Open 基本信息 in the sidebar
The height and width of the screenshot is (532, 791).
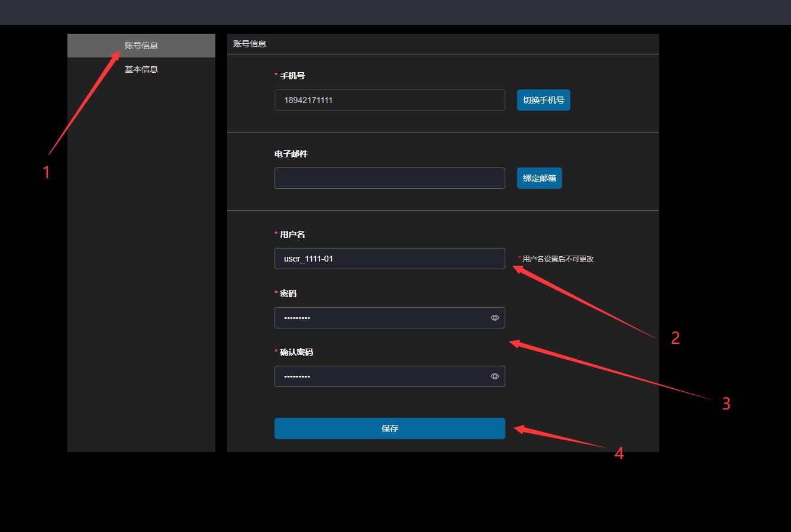coord(141,69)
